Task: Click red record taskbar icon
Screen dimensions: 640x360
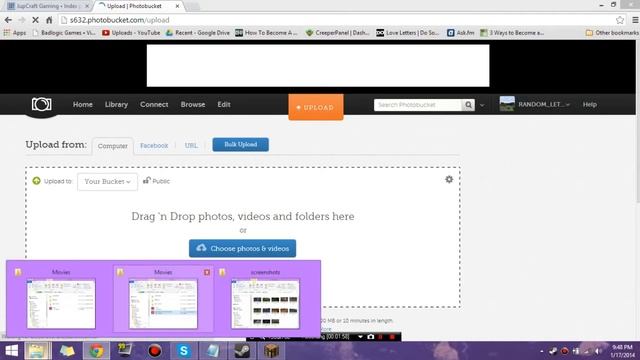Action: click(x=155, y=351)
